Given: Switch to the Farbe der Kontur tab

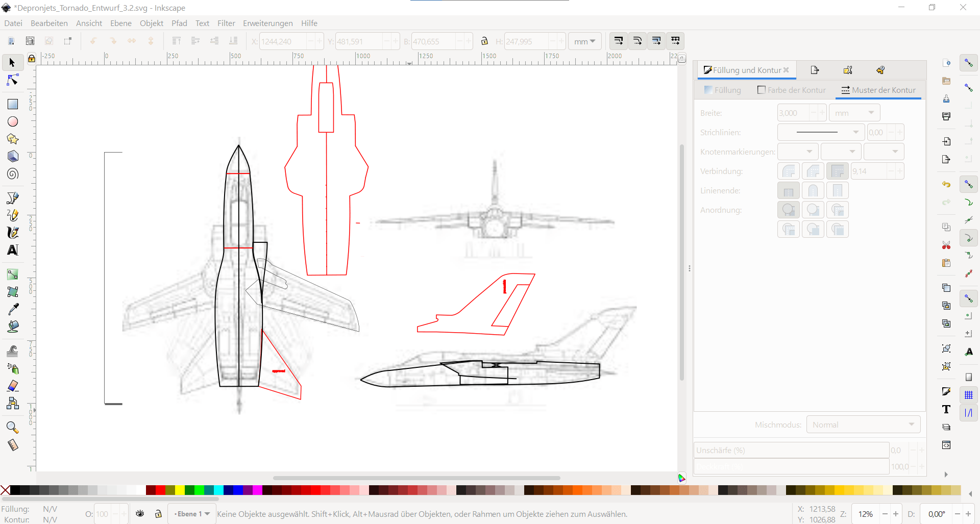Looking at the screenshot, I should click(x=791, y=90).
